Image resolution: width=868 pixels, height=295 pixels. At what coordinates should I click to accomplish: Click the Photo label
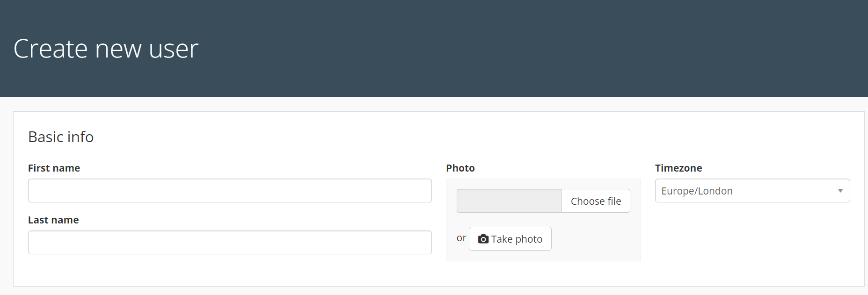tap(460, 168)
